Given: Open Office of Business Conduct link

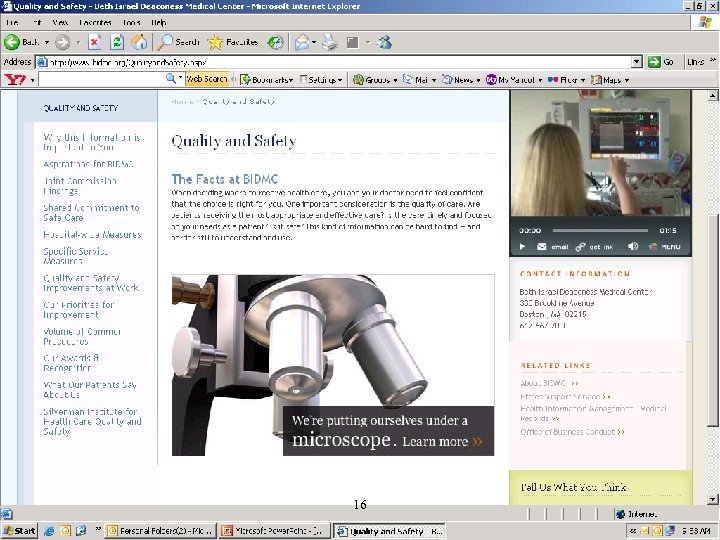Looking at the screenshot, I should click(x=572, y=432).
